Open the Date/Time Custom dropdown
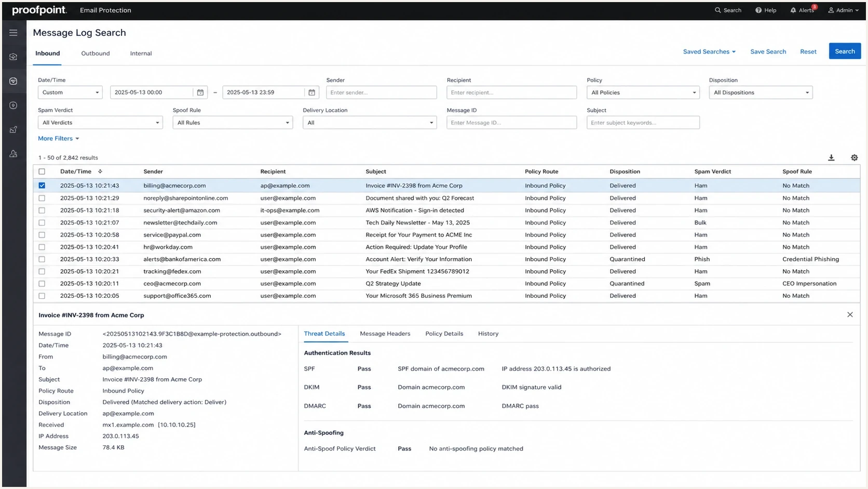This screenshot has width=868, height=489. (70, 92)
